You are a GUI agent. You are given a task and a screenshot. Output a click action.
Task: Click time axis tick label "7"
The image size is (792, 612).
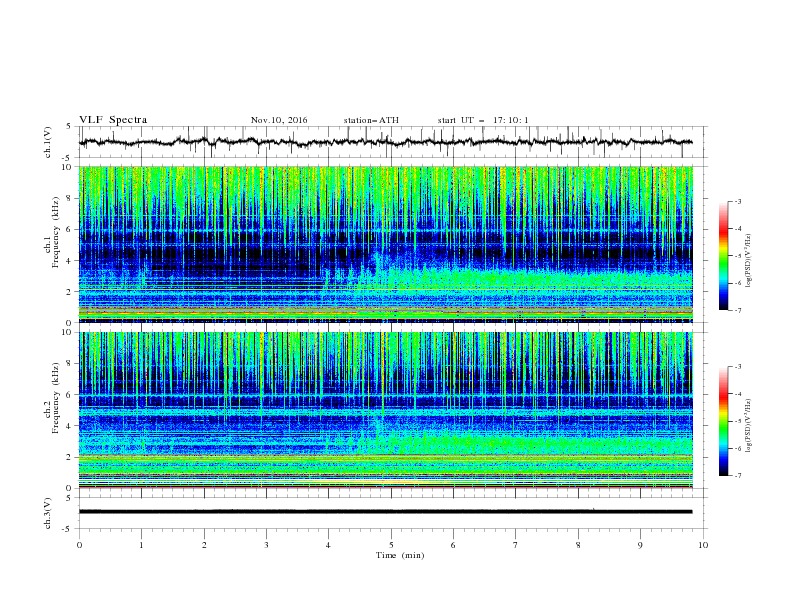click(516, 545)
